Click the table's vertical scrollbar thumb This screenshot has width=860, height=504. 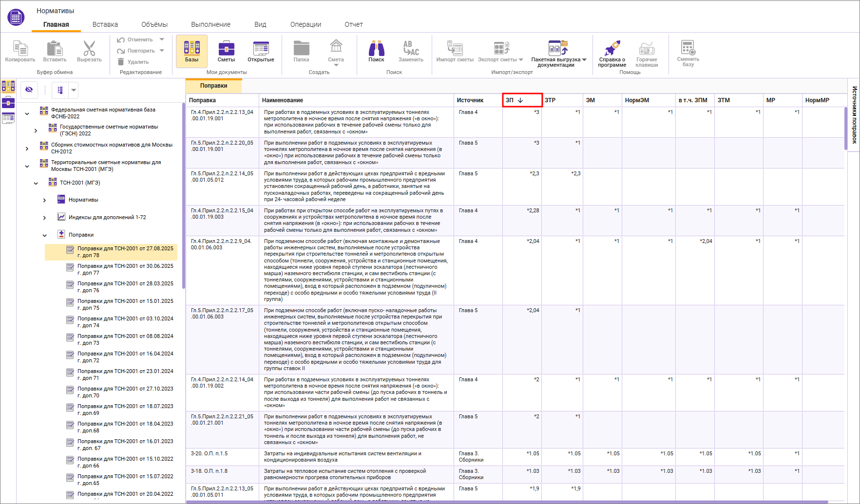click(x=845, y=129)
